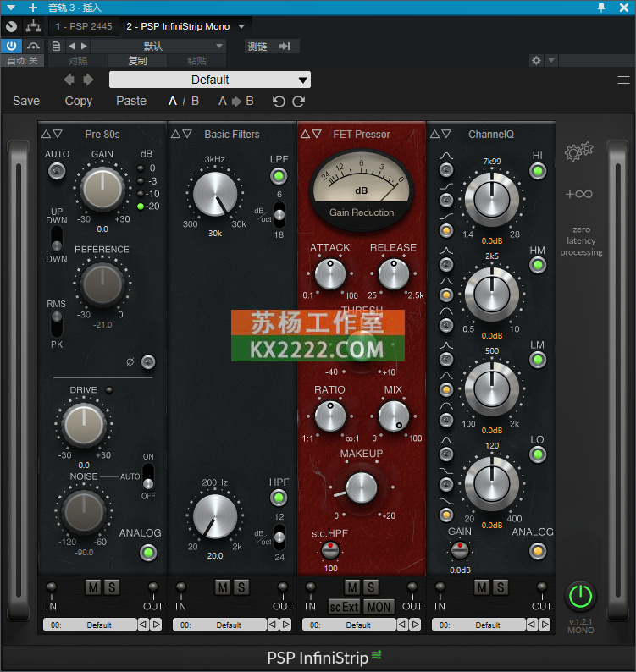This screenshot has width=636, height=672.
Task: Toggle the HPF enable LED
Action: [279, 498]
